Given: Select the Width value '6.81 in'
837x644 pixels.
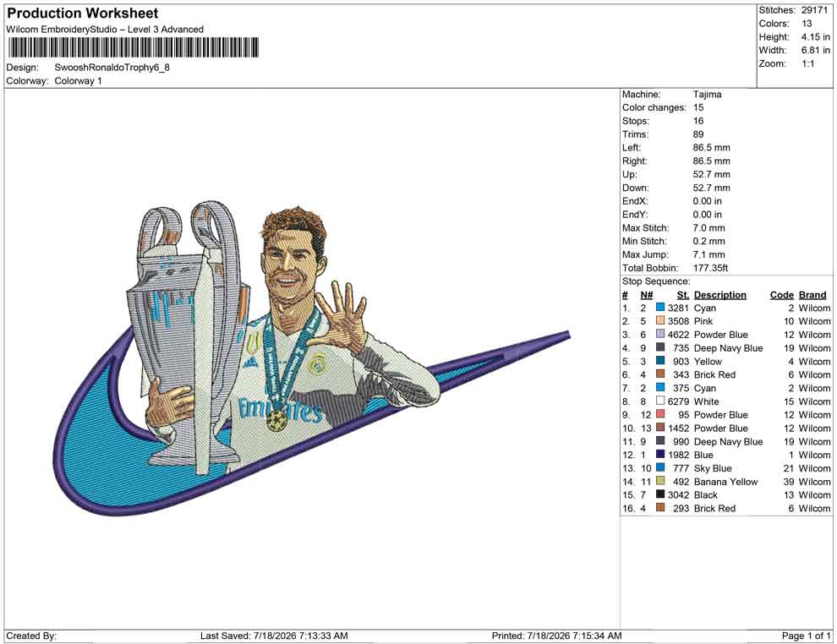Looking at the screenshot, I should pos(815,50).
